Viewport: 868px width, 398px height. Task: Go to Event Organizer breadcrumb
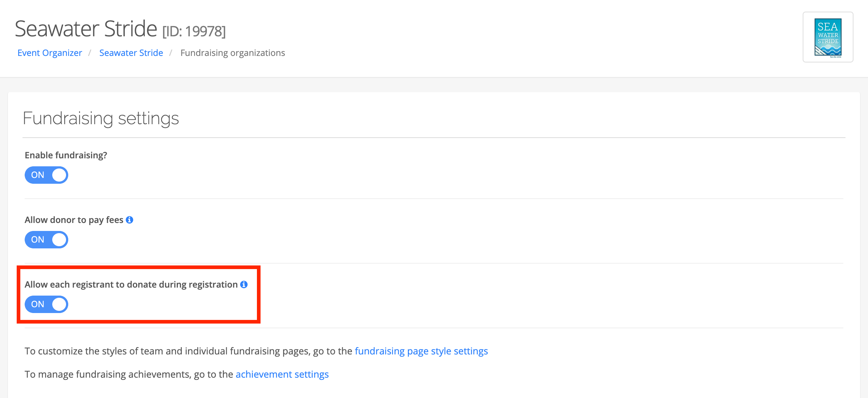(x=50, y=53)
